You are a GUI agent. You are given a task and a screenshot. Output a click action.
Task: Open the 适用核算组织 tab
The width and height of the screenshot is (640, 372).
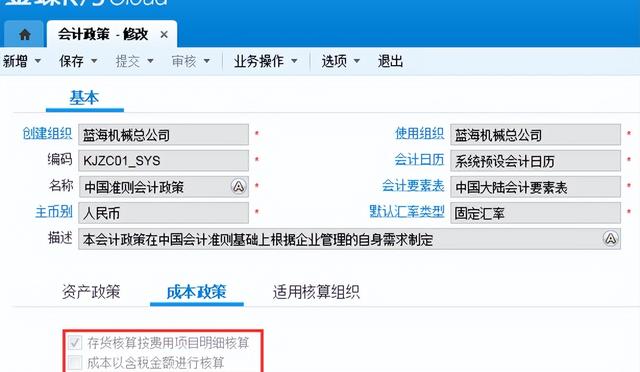pos(316,292)
